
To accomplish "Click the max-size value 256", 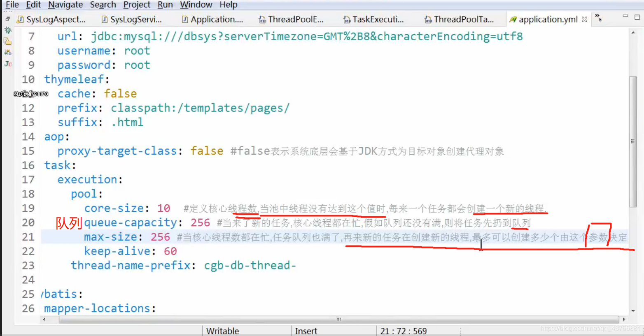I will pyautogui.click(x=160, y=237).
